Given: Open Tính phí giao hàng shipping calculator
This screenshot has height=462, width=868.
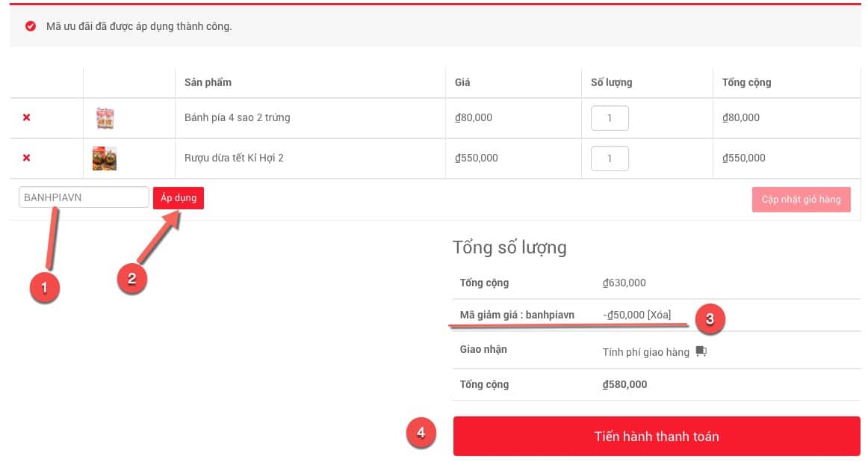Looking at the screenshot, I should click(x=645, y=352).
